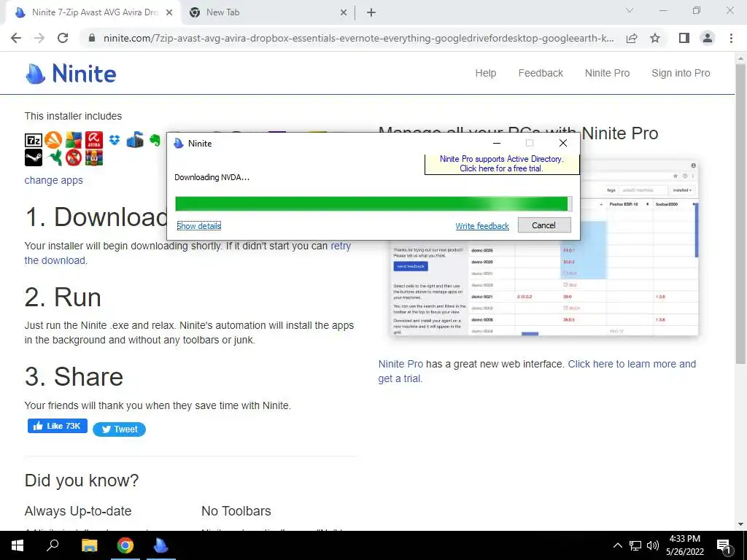The height and width of the screenshot is (560, 747).
Task: Switch to the New Tab tab
Action: click(267, 13)
